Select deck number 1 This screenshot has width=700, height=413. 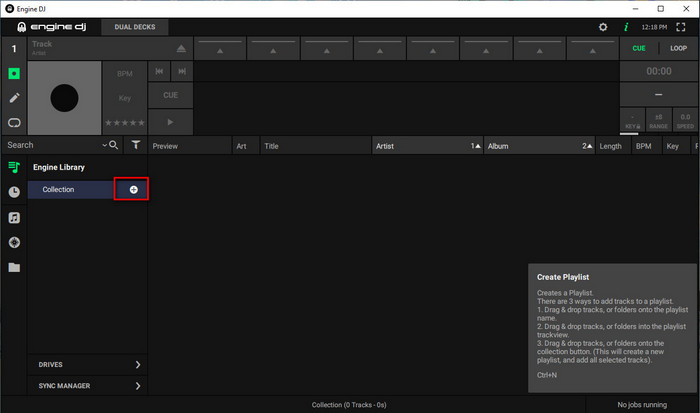point(14,49)
